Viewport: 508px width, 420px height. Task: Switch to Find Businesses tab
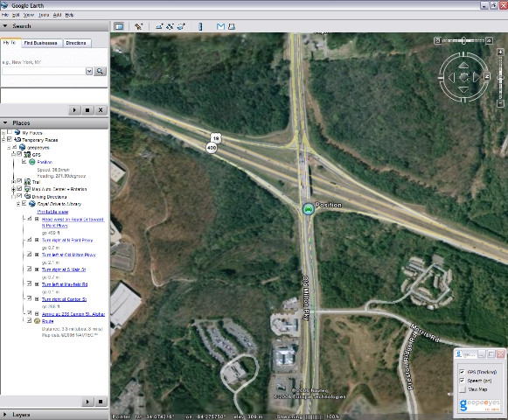point(41,43)
